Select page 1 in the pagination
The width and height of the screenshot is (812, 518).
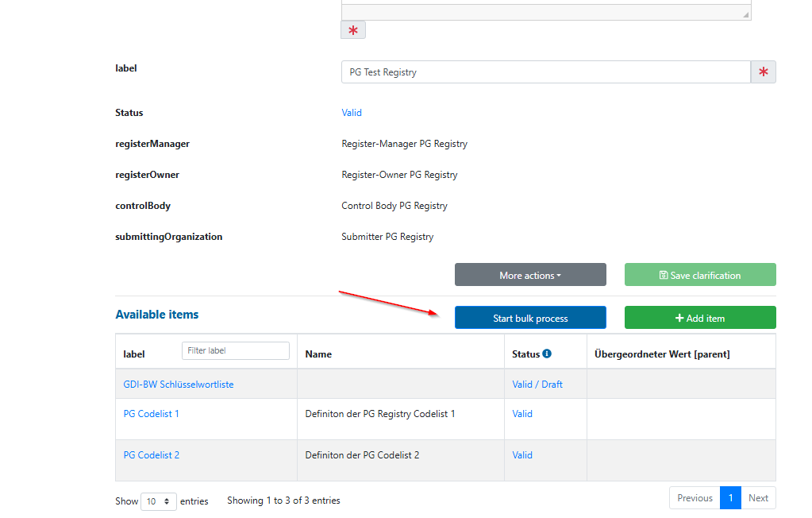pos(729,498)
